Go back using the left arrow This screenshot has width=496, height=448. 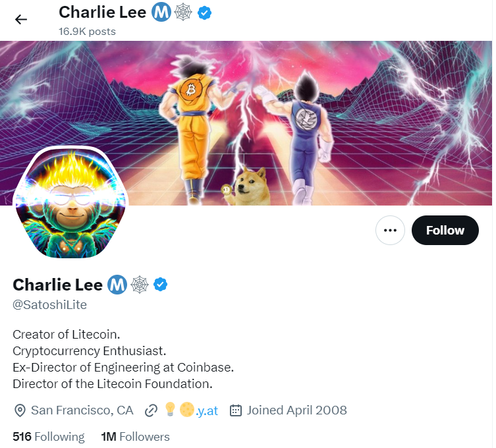[x=21, y=19]
